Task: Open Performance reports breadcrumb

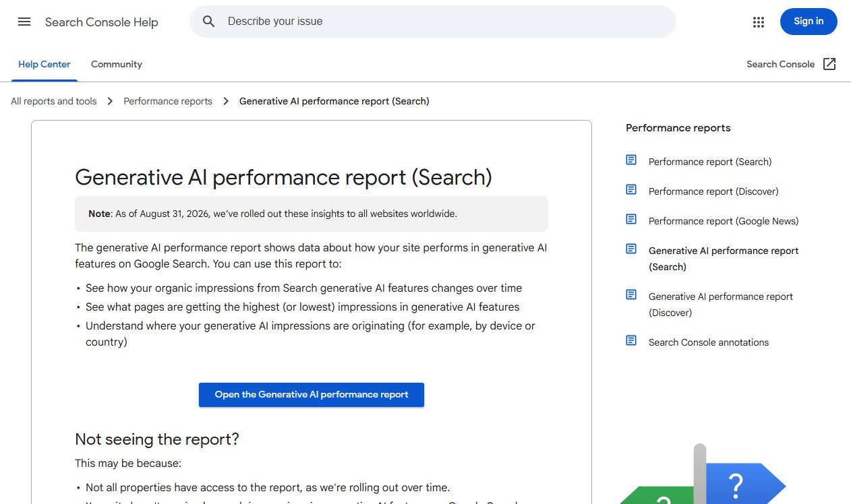Action: [x=168, y=101]
